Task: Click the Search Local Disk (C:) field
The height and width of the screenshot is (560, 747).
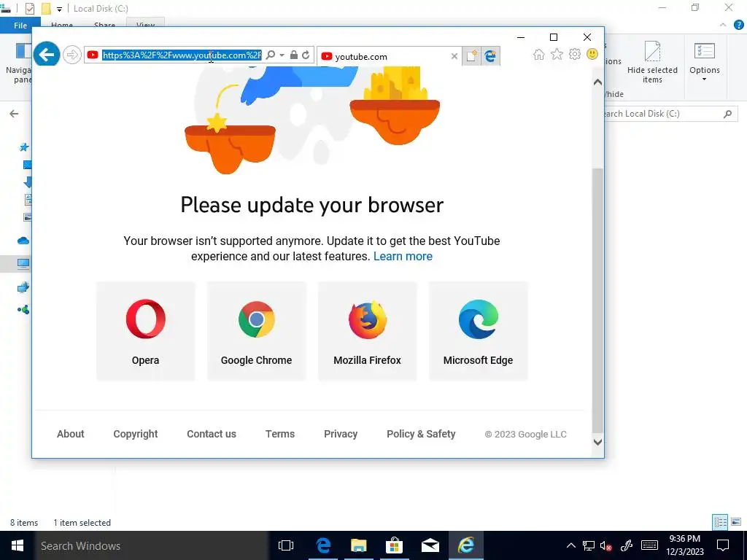Action: [670, 114]
